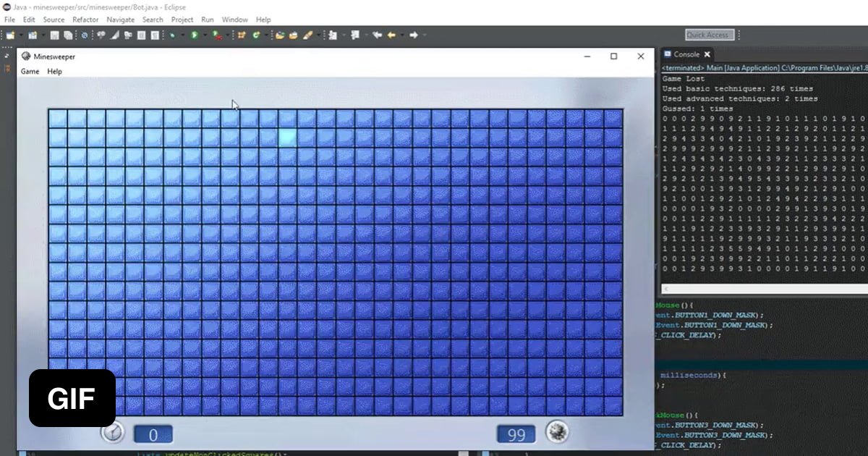Open the Game menu in Minesweeper
The width and height of the screenshot is (868, 456).
(x=30, y=72)
